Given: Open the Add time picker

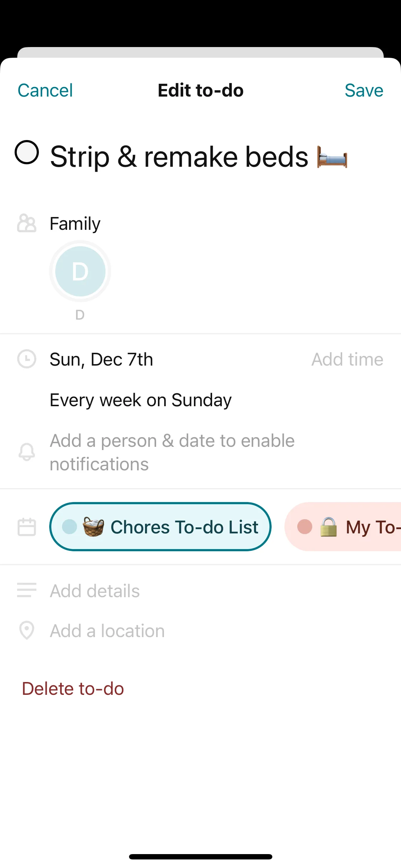Looking at the screenshot, I should click(x=347, y=359).
